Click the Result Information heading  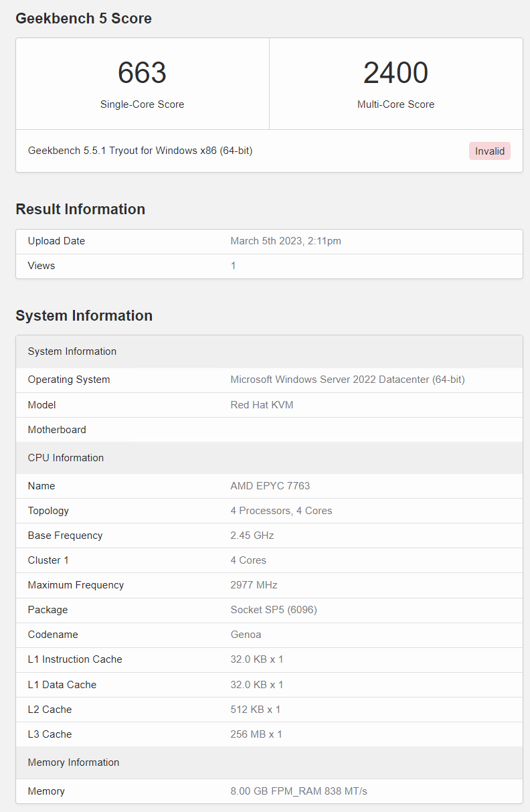point(80,210)
